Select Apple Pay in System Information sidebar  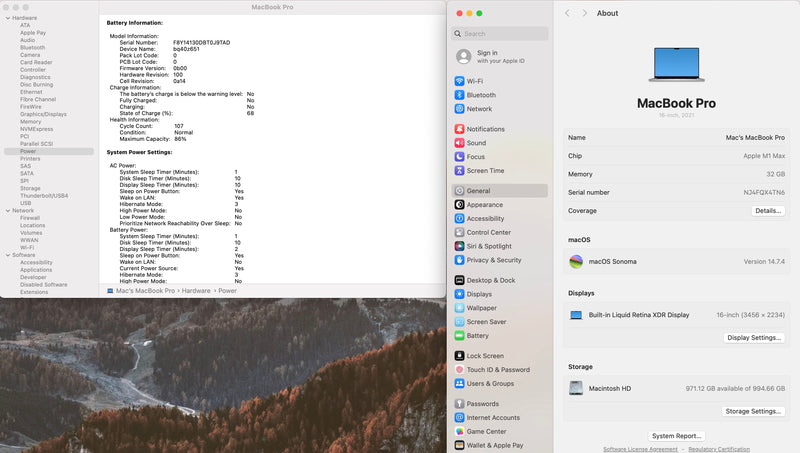(x=33, y=33)
